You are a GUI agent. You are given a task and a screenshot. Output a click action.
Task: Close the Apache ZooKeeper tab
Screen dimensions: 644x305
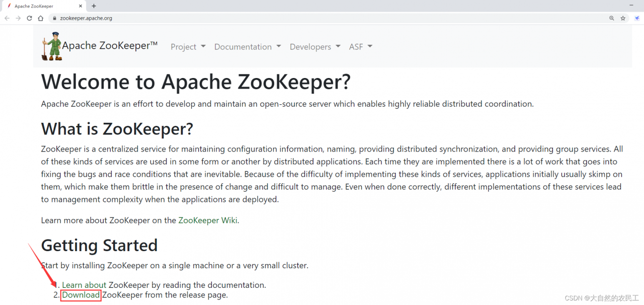pos(80,6)
